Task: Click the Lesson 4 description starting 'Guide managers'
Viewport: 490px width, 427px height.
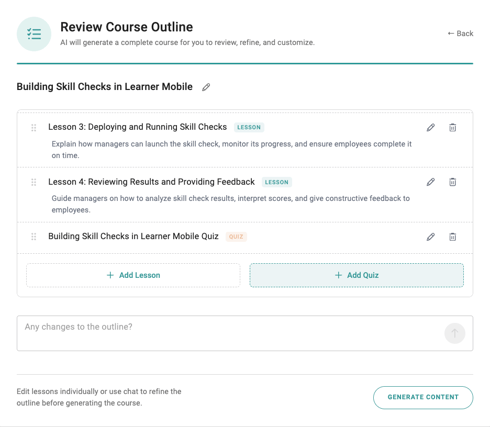Action: [231, 204]
